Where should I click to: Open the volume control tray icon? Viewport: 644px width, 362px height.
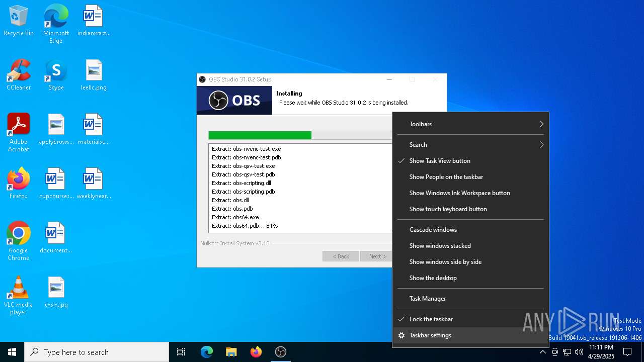579,352
